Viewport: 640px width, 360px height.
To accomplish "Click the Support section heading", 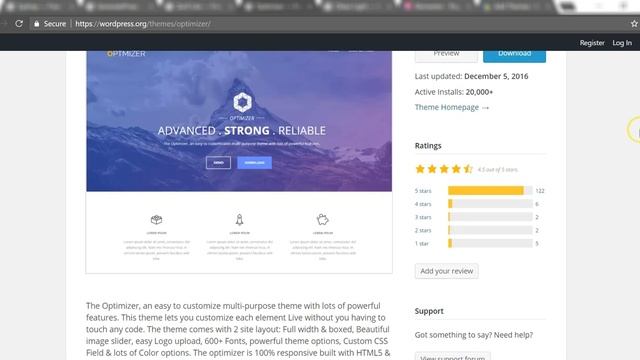I will click(429, 311).
